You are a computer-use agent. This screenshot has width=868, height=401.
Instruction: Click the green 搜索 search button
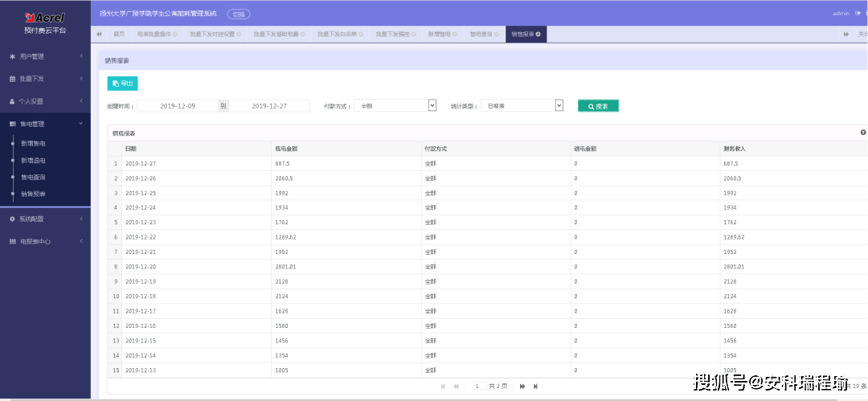(598, 106)
